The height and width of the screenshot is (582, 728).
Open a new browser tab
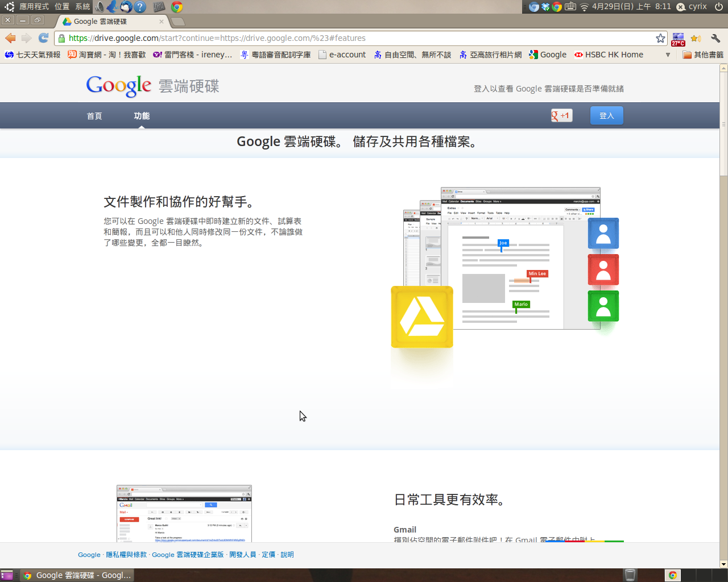178,22
